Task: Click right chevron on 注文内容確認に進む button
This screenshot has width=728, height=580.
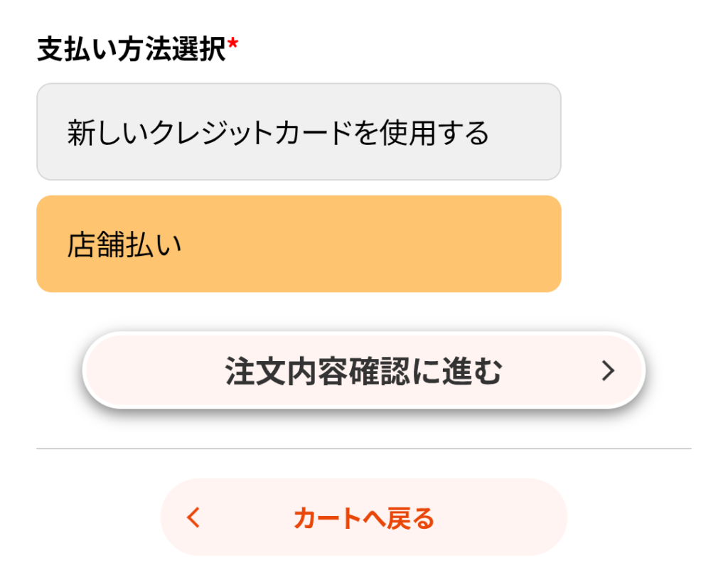Action: 607,371
